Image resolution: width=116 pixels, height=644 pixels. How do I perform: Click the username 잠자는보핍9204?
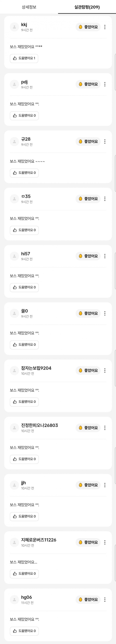[36, 368]
